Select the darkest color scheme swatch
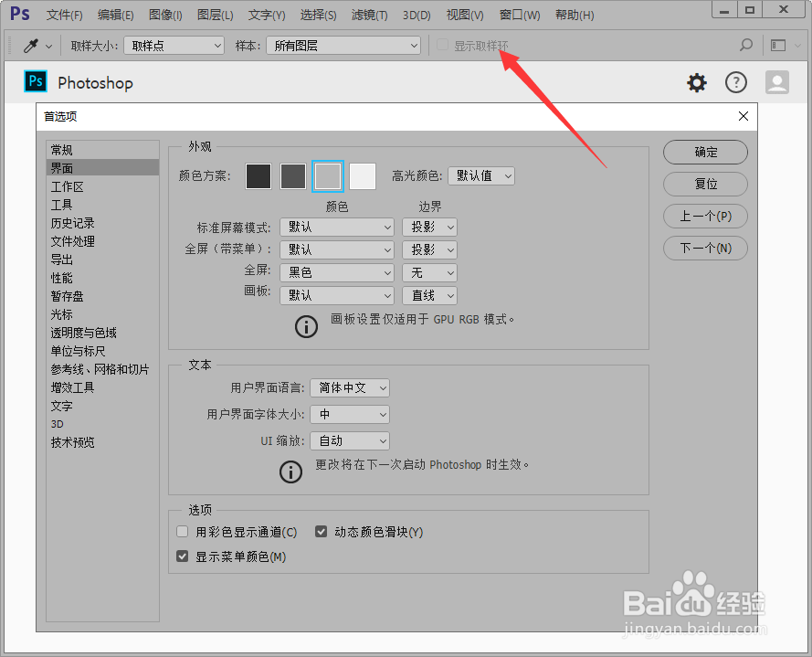Viewport: 812px width, 657px height. pyautogui.click(x=258, y=176)
